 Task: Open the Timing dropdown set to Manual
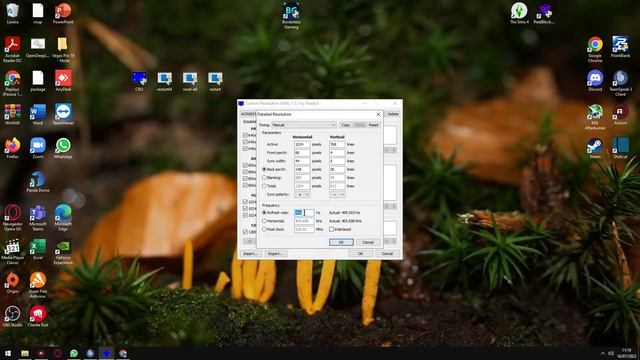[x=304, y=125]
